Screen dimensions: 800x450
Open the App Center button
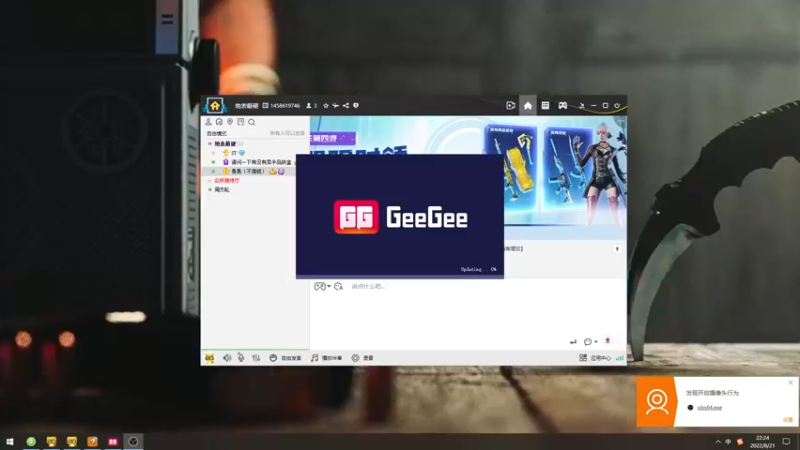tap(595, 358)
